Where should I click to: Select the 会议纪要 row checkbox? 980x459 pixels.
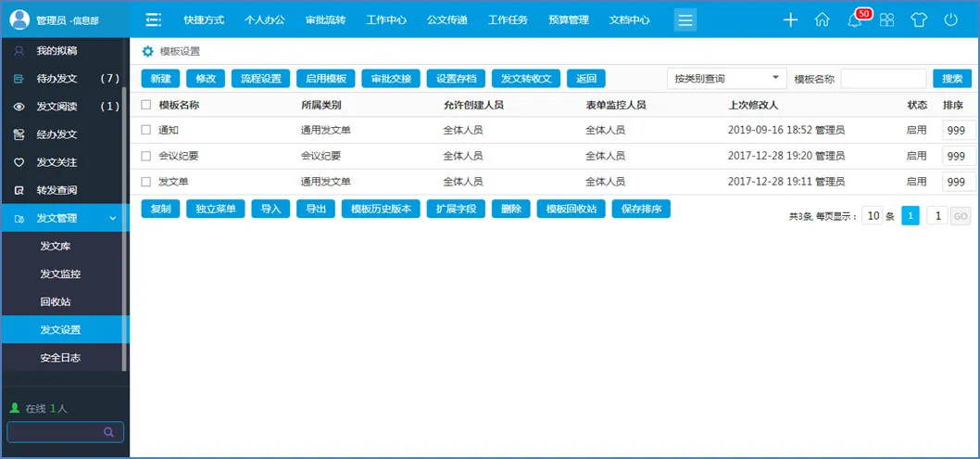tap(145, 156)
